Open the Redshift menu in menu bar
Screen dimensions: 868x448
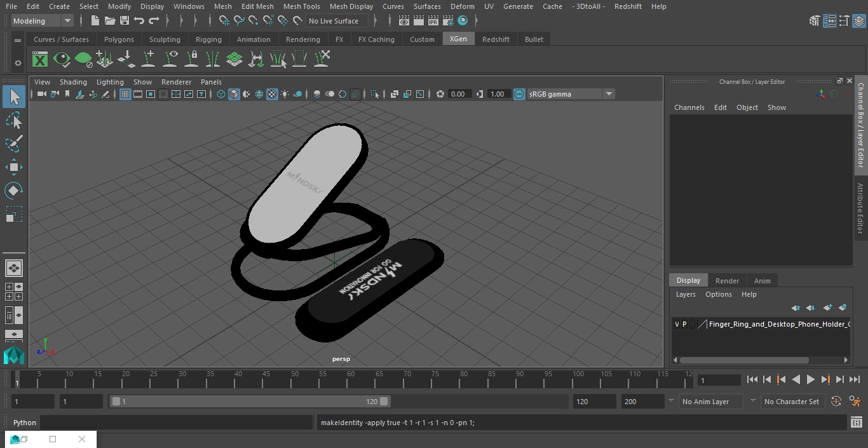point(628,6)
